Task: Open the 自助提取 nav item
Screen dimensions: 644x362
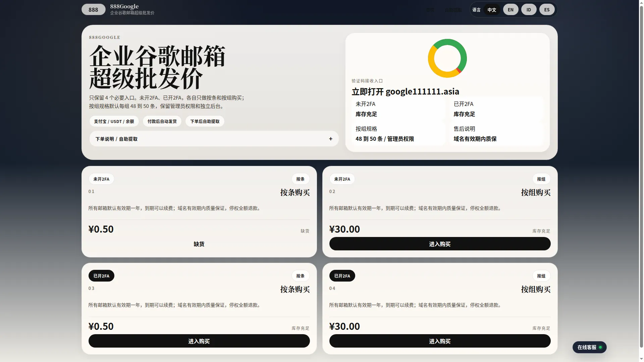Action: click(453, 10)
